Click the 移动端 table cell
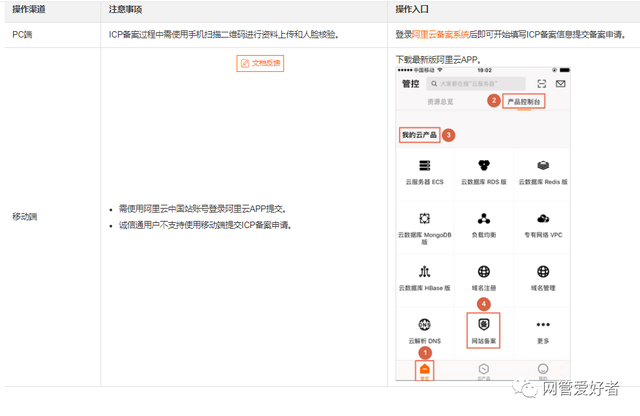 53,217
